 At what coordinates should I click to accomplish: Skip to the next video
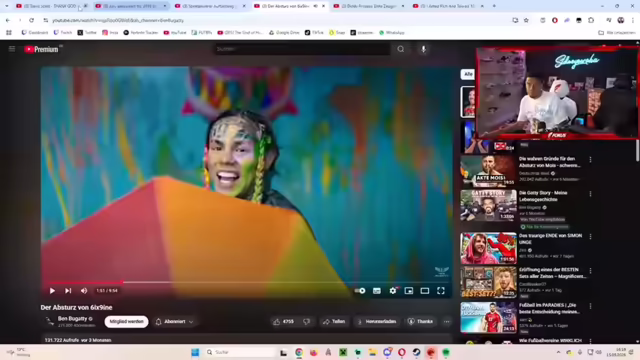(68, 291)
